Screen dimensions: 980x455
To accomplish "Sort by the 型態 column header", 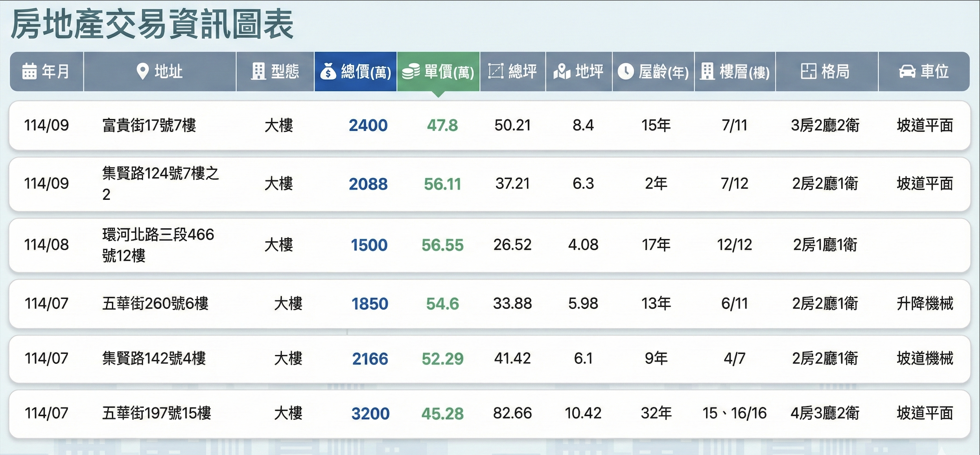I will tap(275, 72).
